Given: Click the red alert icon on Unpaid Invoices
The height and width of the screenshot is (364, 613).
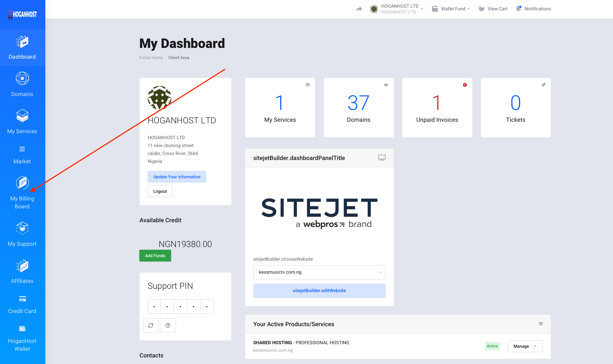Looking at the screenshot, I should coord(465,85).
